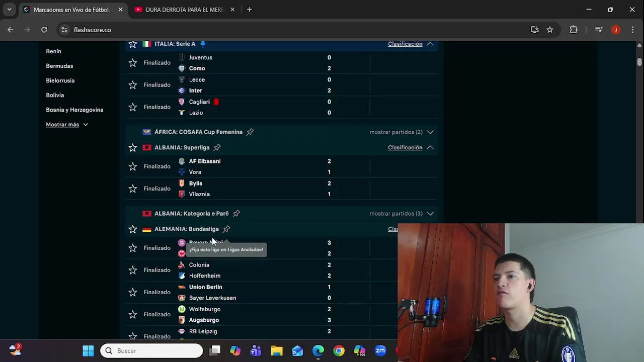Open File Explorer from the taskbar

(x=277, y=350)
